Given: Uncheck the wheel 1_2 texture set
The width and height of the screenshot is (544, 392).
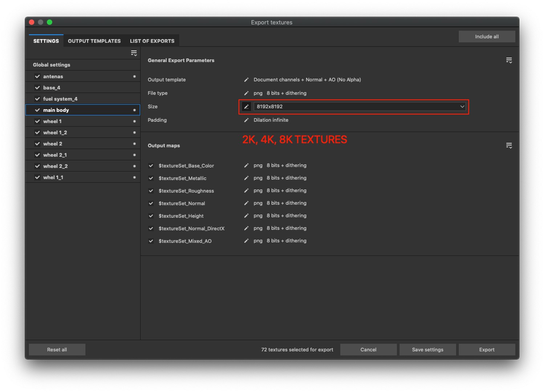Looking at the screenshot, I should click(37, 132).
